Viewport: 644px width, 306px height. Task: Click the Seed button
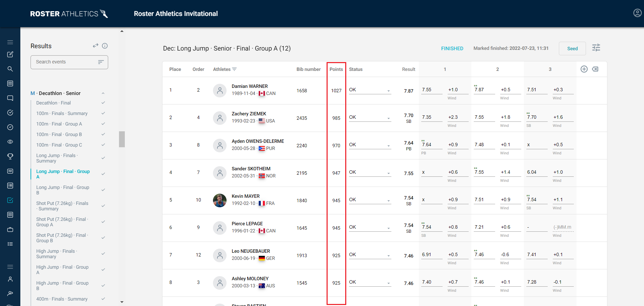point(572,48)
